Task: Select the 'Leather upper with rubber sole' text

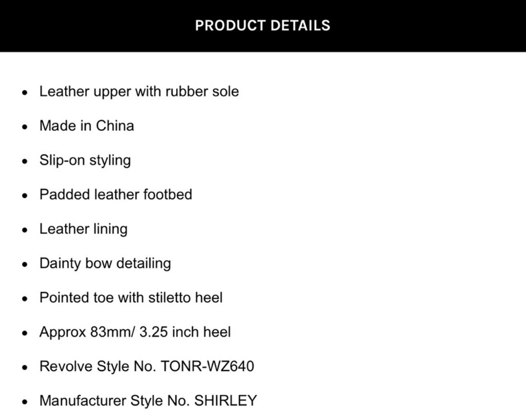Action: coord(139,92)
